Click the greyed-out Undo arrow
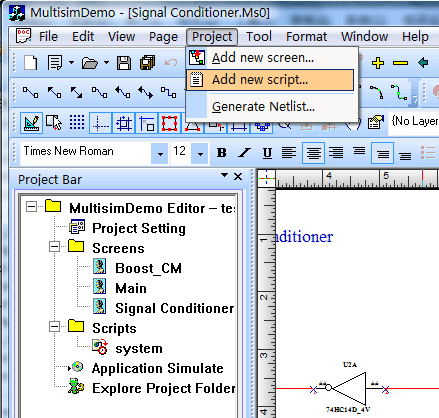Screen dimensions: 439x418 (171, 63)
